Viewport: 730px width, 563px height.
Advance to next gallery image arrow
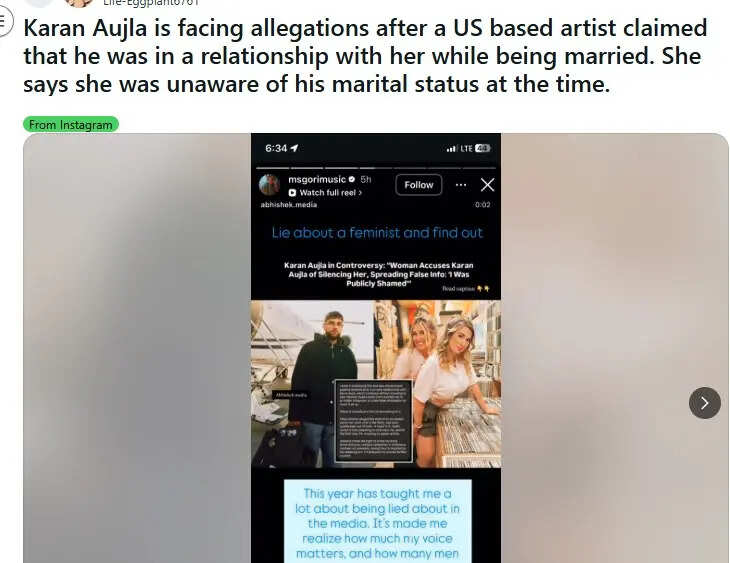pyautogui.click(x=704, y=403)
